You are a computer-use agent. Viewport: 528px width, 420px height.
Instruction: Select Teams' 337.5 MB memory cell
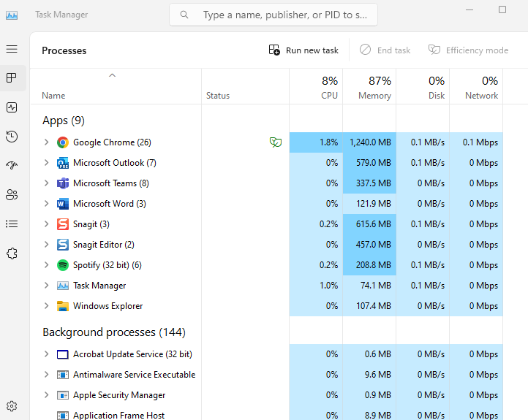tap(369, 183)
